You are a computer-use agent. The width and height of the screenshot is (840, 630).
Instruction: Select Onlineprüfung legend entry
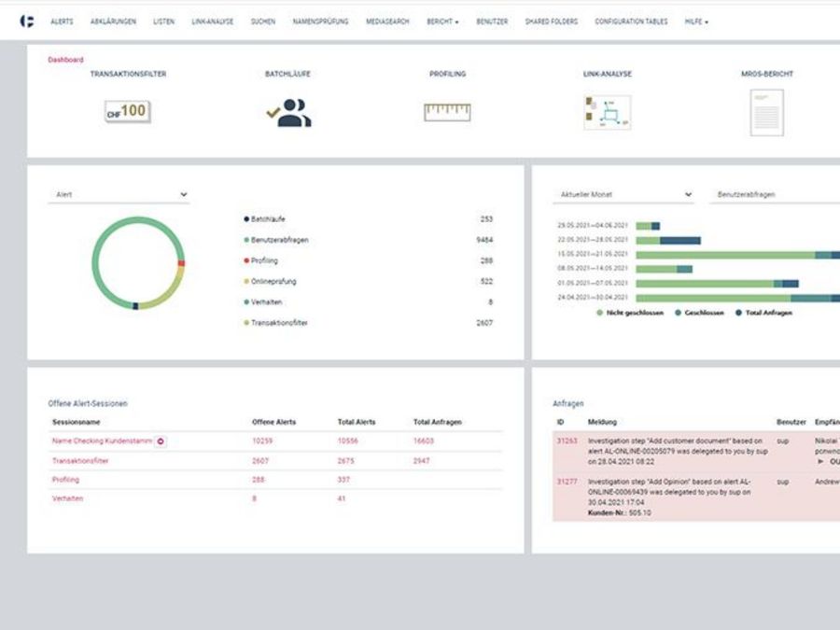point(270,281)
